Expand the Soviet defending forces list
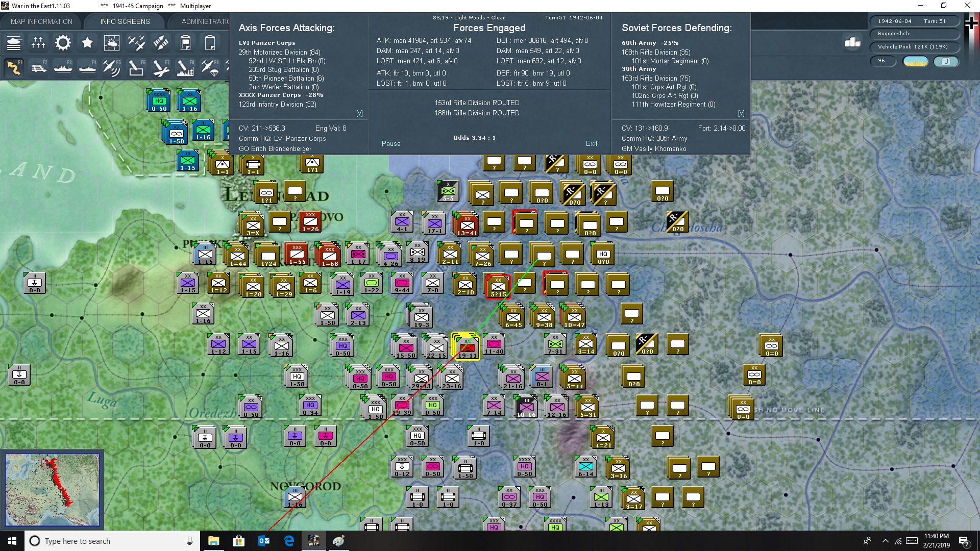This screenshot has height=551, width=980. pyautogui.click(x=741, y=113)
